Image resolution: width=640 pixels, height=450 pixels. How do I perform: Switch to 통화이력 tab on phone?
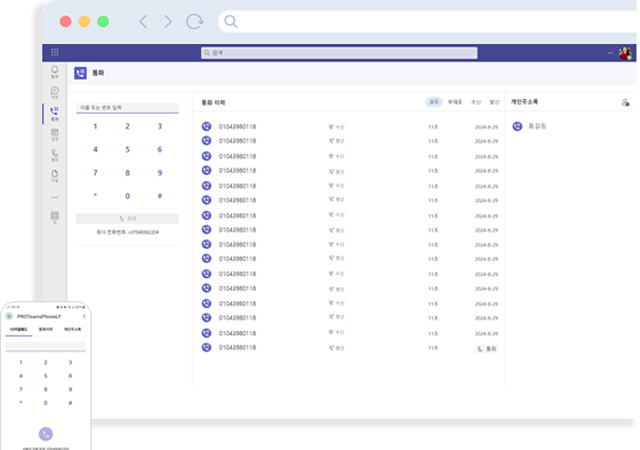pos(46,329)
